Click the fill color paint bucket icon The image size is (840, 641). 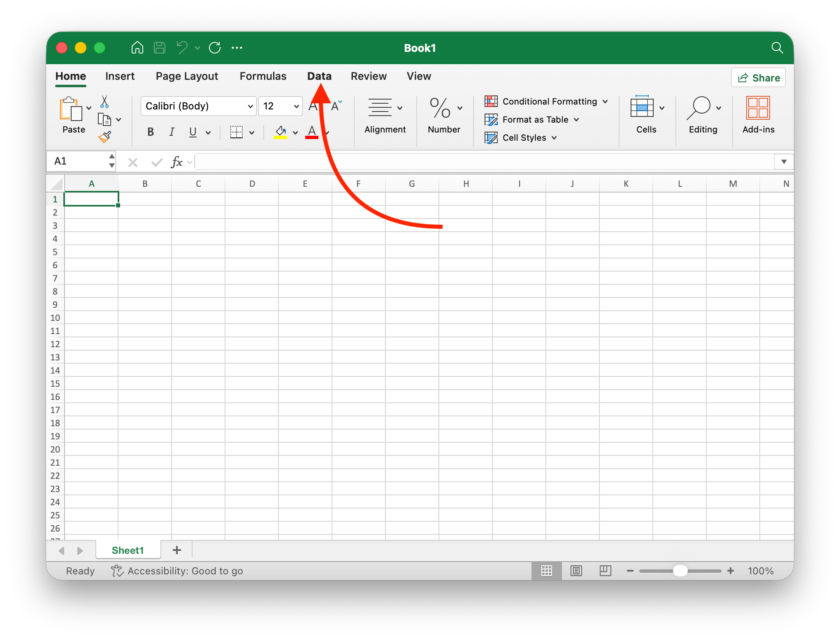pyautogui.click(x=281, y=132)
